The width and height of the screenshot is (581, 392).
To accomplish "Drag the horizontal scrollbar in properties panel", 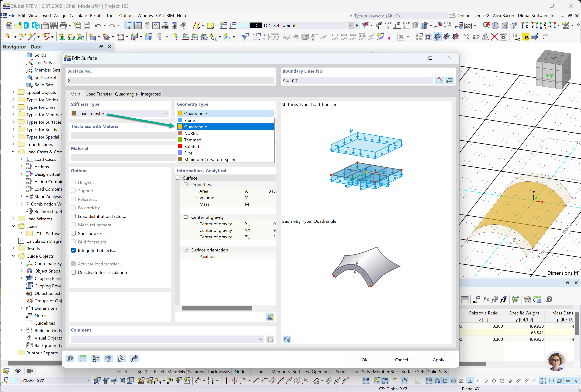I will [217, 308].
